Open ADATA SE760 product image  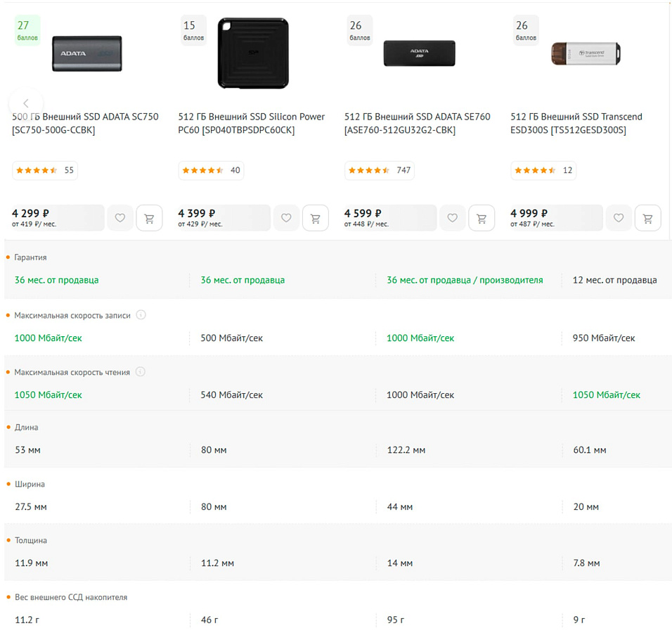pos(419,53)
